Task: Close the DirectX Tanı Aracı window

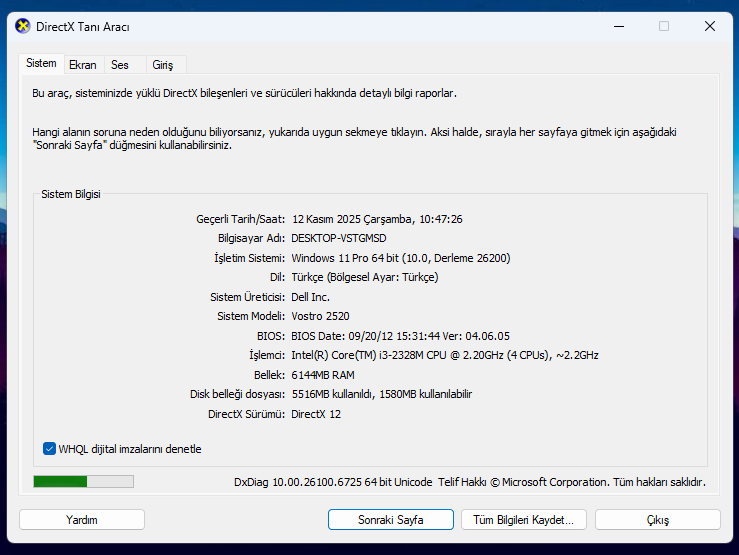Action: coord(710,26)
